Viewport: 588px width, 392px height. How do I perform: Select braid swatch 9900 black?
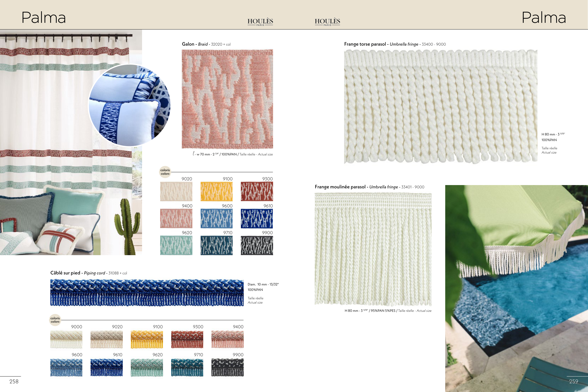257,245
